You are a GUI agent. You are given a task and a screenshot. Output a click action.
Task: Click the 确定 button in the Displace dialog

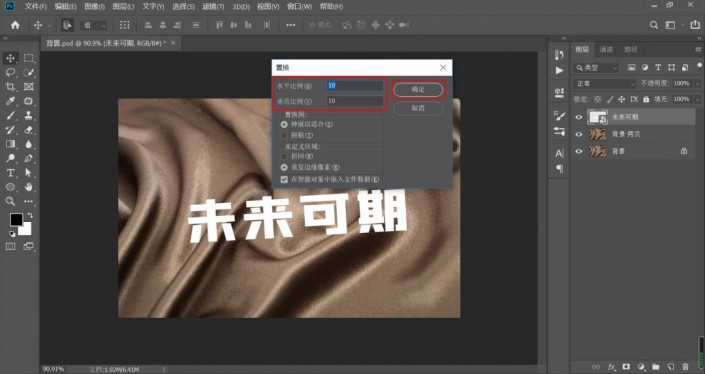coord(418,89)
